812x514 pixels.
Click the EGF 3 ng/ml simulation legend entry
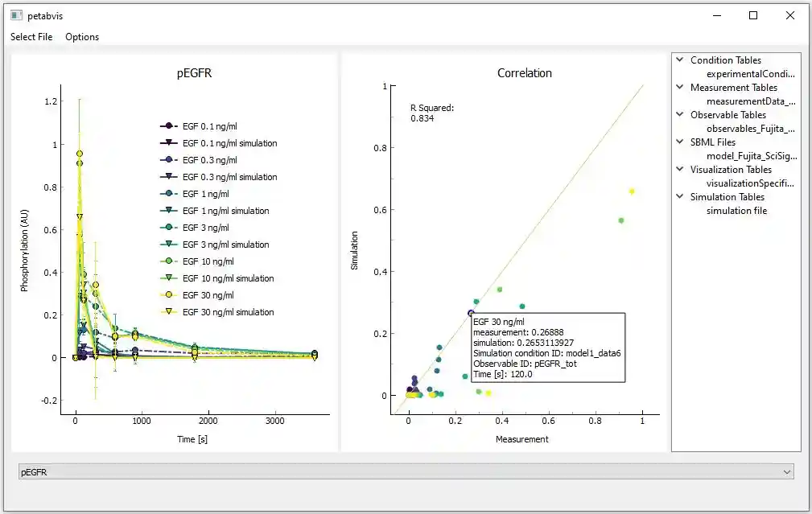click(x=215, y=245)
